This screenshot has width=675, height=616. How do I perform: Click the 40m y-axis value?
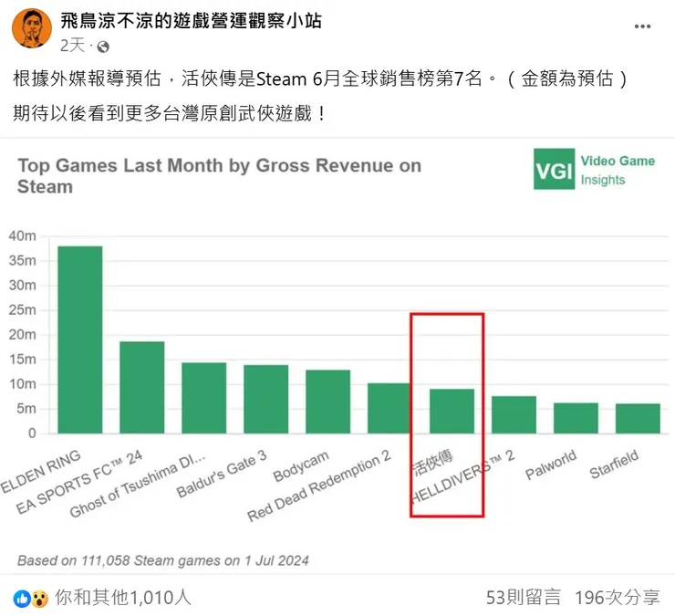tap(23, 235)
